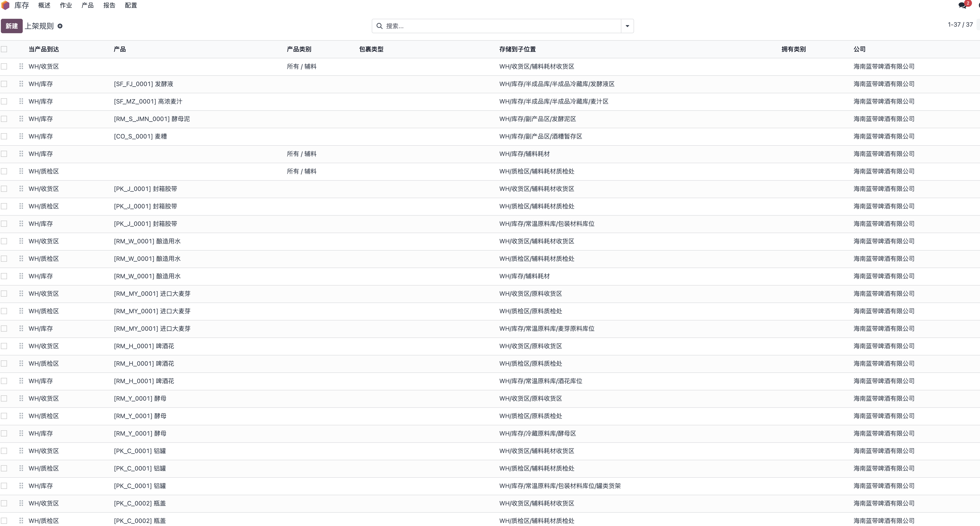Open the 产品 menu
The width and height of the screenshot is (980, 526).
(x=87, y=5)
